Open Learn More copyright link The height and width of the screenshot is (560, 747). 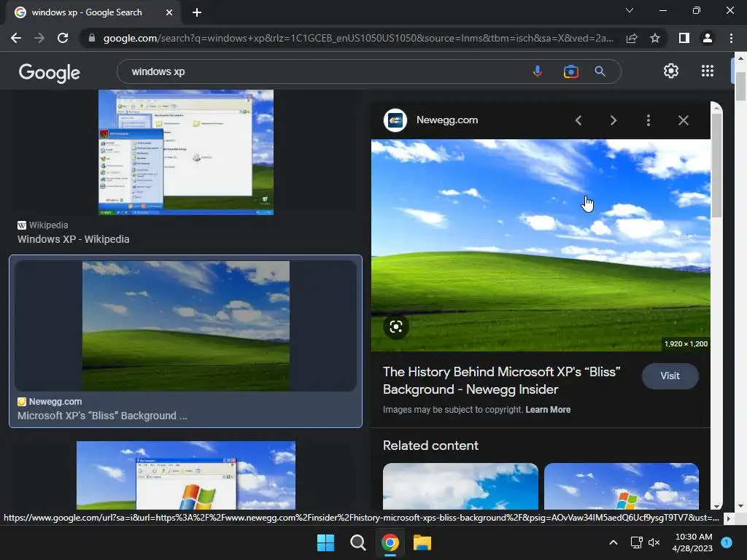tap(548, 410)
